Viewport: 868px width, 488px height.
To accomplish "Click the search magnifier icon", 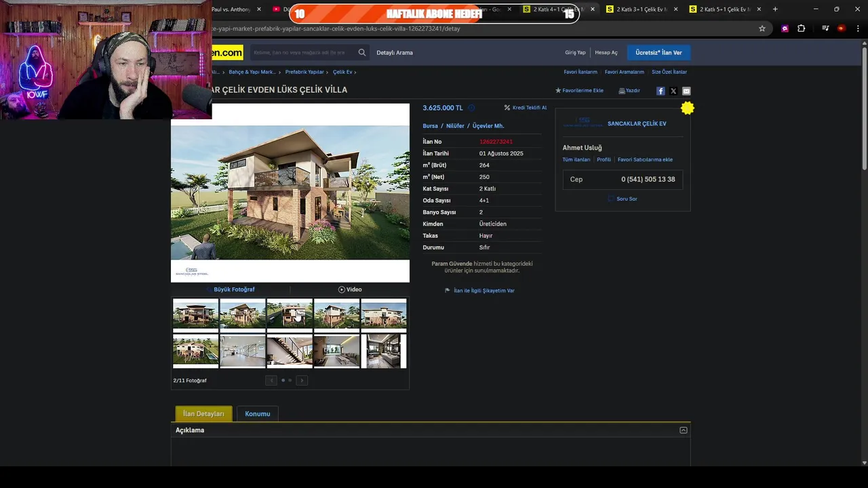I will [362, 52].
